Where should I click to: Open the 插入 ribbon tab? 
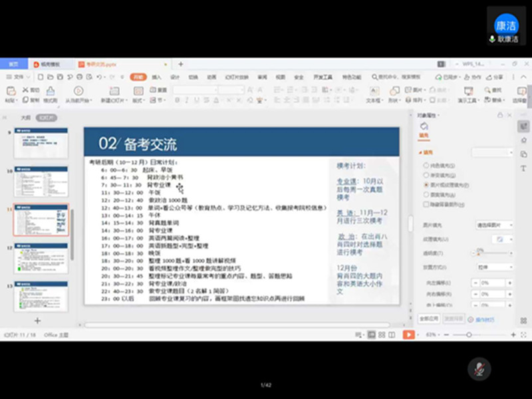click(x=156, y=77)
